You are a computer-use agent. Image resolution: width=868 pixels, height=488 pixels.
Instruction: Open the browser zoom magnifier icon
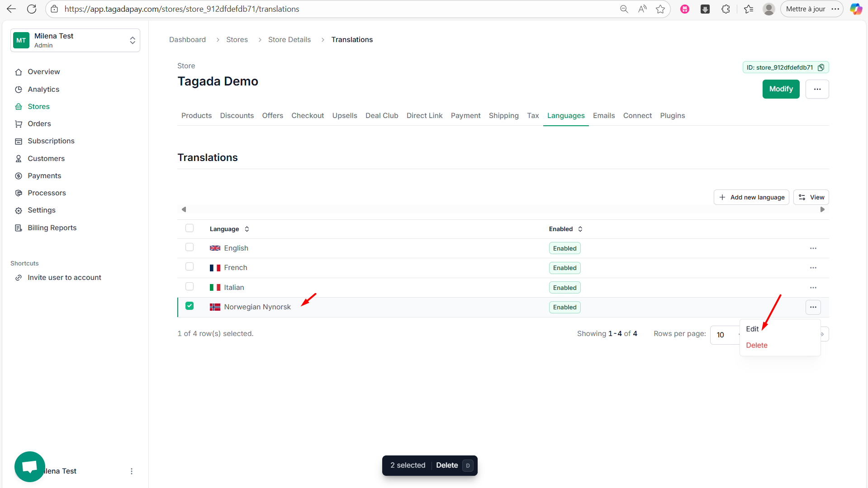[624, 9]
